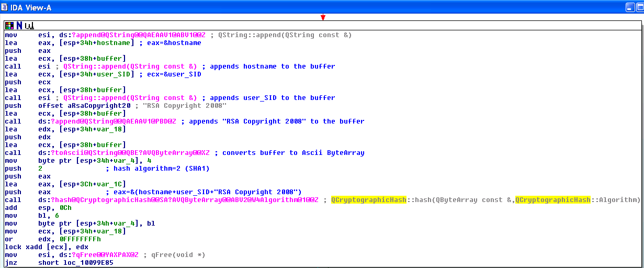The height and width of the screenshot is (268, 644).
Task: Click the group nodes icon beside N
Action: point(29,25)
